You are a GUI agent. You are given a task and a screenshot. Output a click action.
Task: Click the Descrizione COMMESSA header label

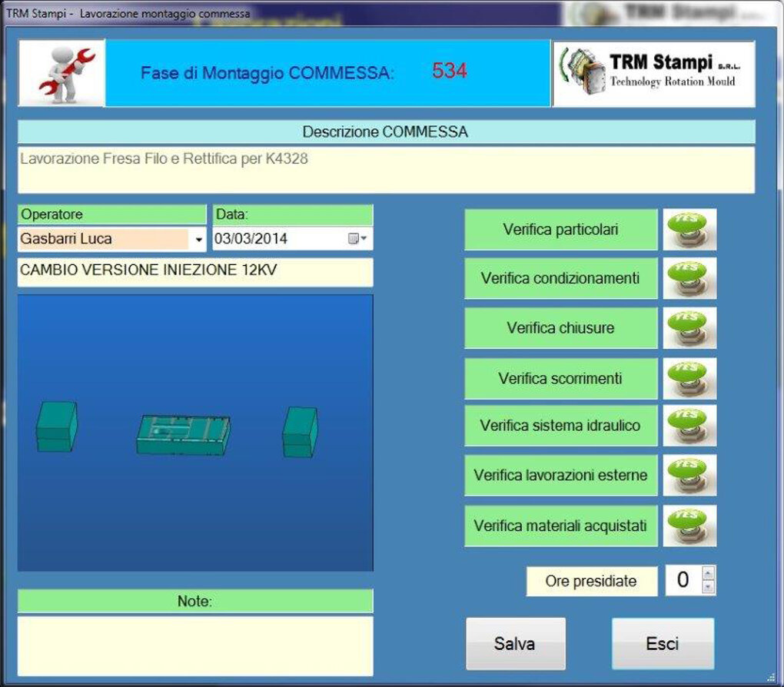coord(386,132)
